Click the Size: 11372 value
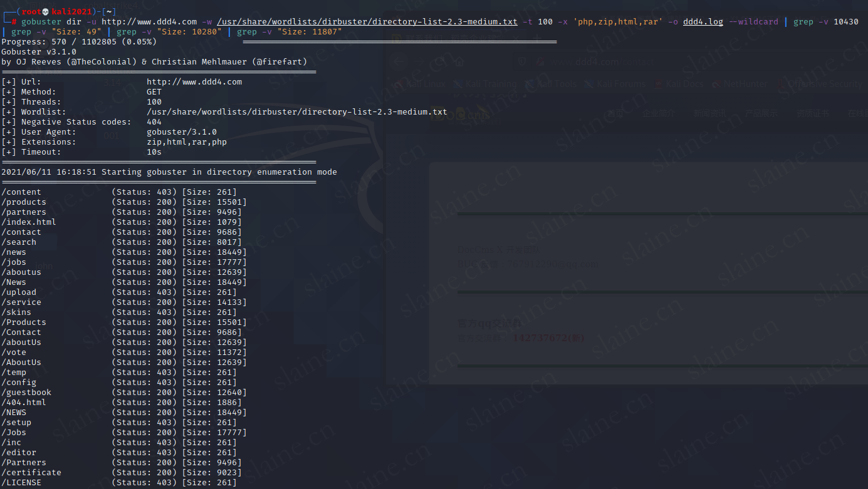Image resolution: width=868 pixels, height=489 pixels. (214, 353)
